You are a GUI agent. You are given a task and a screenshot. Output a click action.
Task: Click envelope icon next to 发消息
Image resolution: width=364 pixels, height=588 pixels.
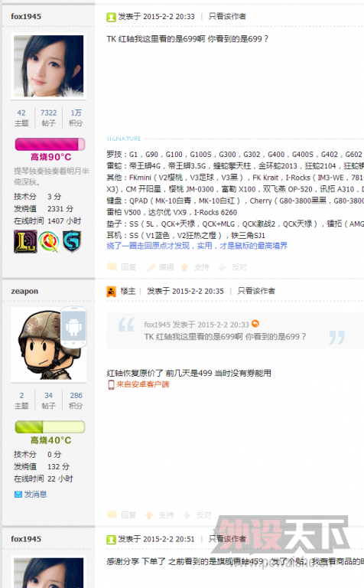tap(18, 495)
